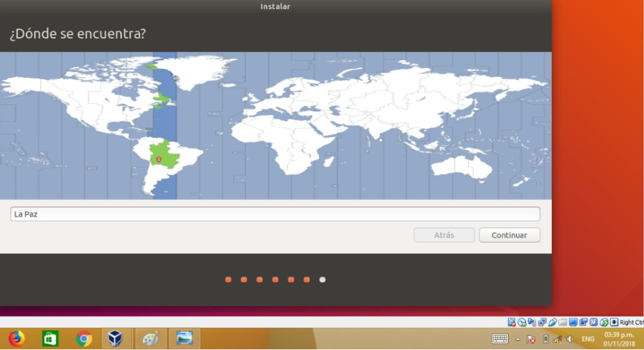Screen dimensions: 644x350
Task: Open the Windows Store taskbar icon
Action: [50, 339]
